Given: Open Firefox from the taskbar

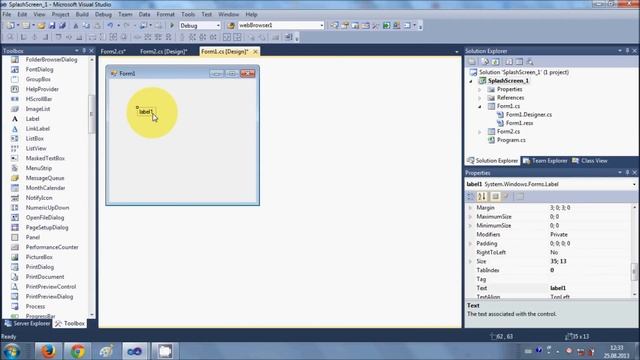Looking at the screenshot, I should [x=48, y=351].
